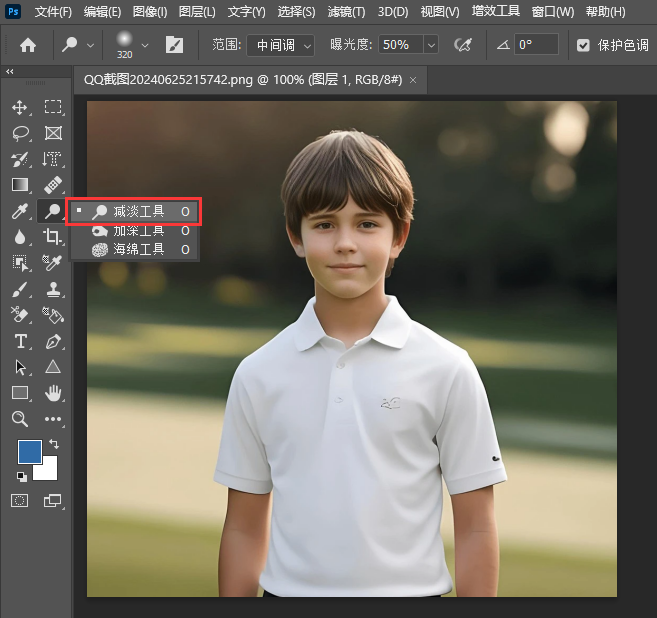
Task: Open the 文件(F) menu
Action: (x=53, y=12)
